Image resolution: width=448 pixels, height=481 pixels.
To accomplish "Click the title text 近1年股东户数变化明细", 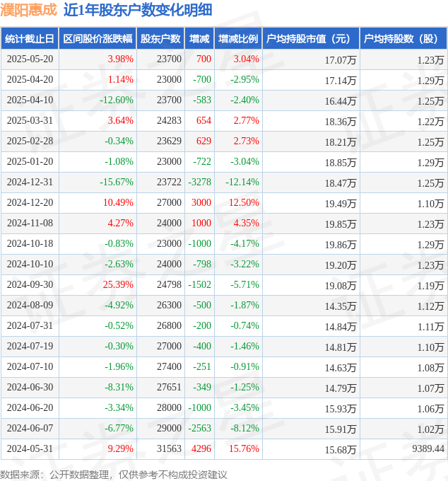I will tap(138, 10).
